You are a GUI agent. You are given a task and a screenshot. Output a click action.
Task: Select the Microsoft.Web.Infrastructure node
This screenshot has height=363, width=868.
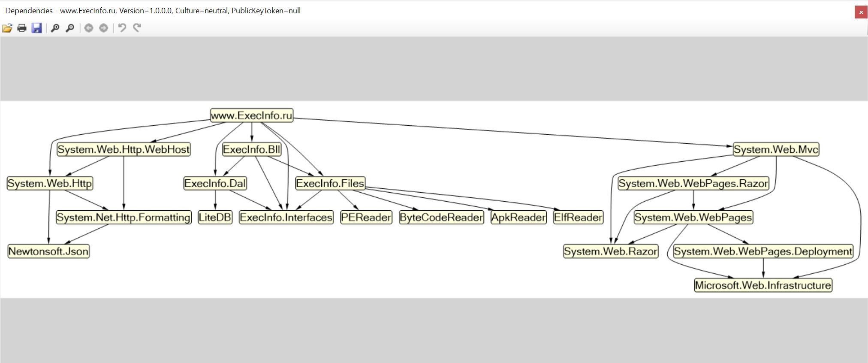pos(763,285)
